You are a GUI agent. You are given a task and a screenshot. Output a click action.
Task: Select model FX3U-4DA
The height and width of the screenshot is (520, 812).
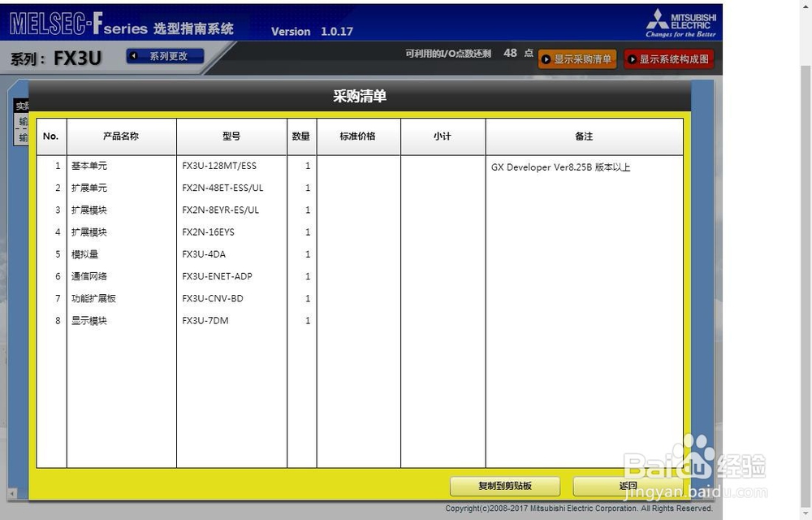[x=204, y=254]
